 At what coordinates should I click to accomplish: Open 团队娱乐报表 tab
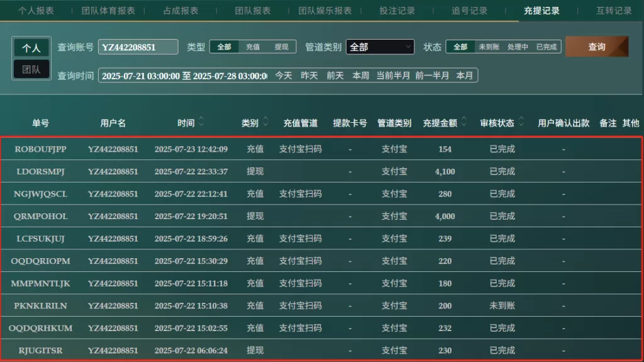(x=325, y=11)
